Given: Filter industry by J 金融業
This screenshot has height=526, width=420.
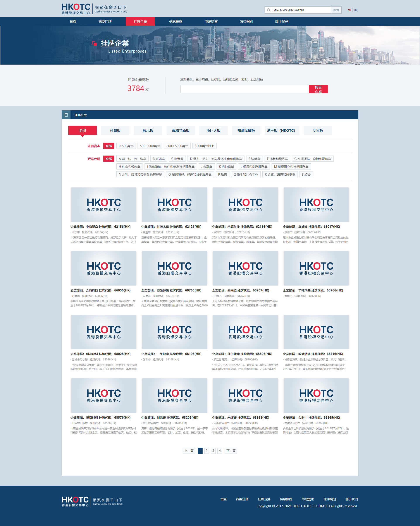Looking at the screenshot, I should click(x=207, y=167).
